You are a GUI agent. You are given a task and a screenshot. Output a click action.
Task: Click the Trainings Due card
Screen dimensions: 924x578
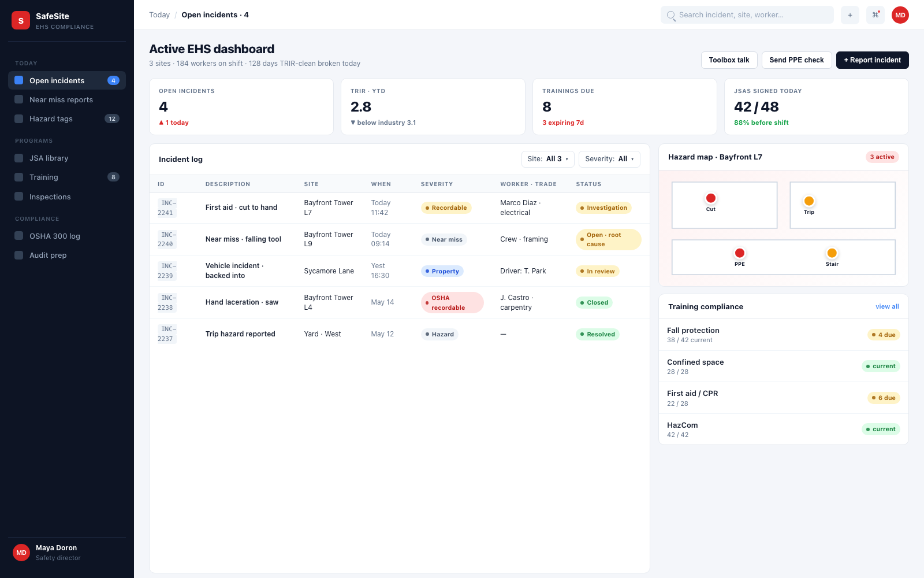[624, 107]
